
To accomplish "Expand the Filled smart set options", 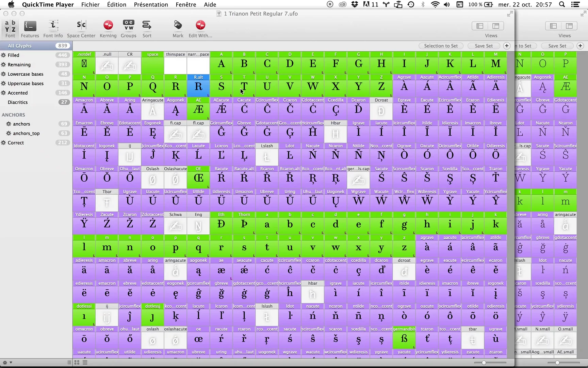I will [x=3, y=55].
